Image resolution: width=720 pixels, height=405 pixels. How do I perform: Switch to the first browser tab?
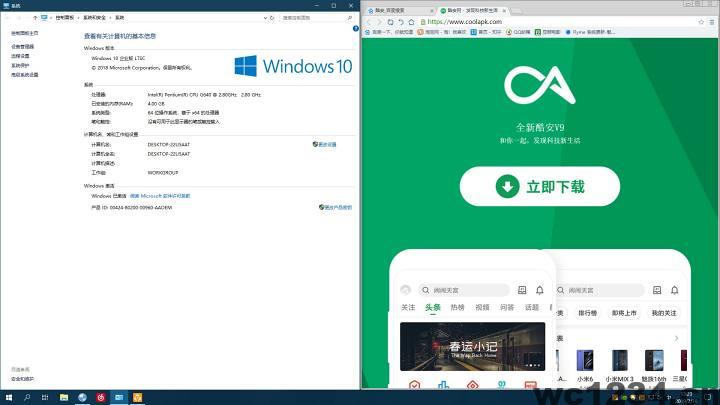click(x=398, y=10)
